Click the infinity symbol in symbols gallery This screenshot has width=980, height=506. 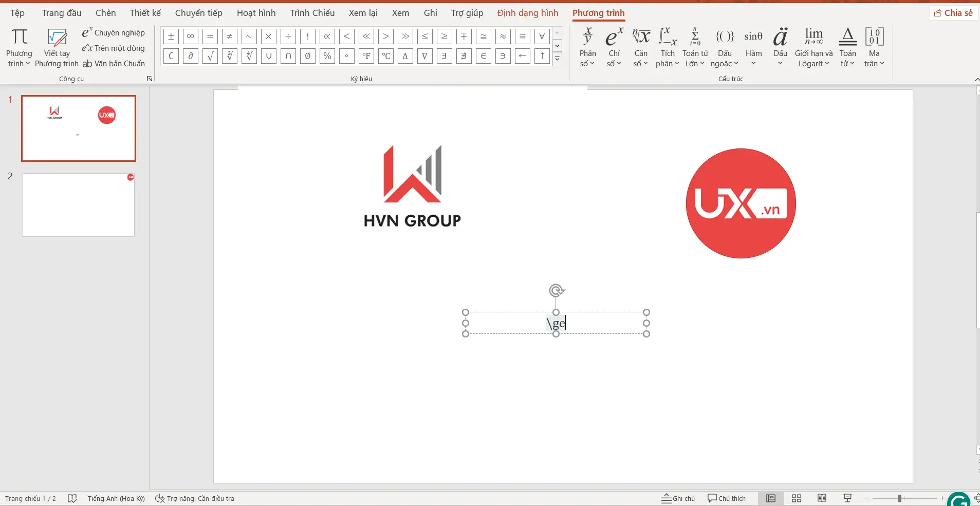click(191, 36)
